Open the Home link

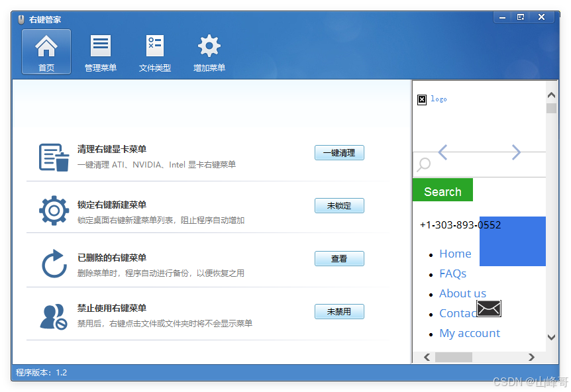click(x=455, y=254)
